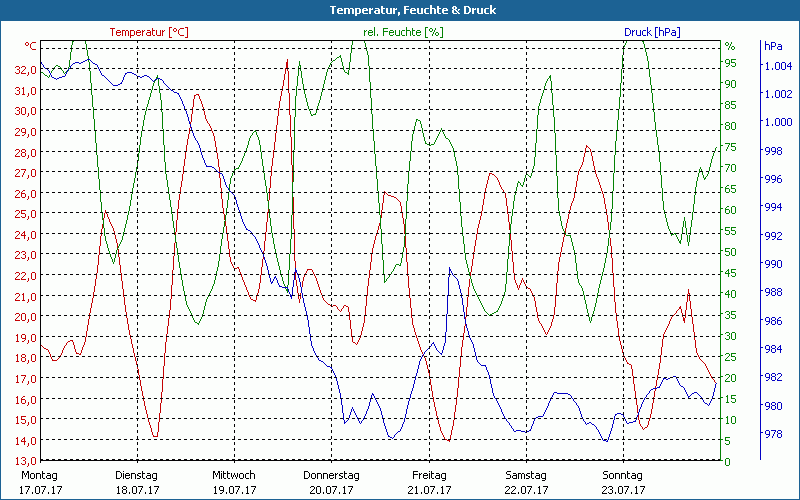800x500 pixels.
Task: Select the blue Druck [hPa] legend label
Action: pyautogui.click(x=652, y=32)
